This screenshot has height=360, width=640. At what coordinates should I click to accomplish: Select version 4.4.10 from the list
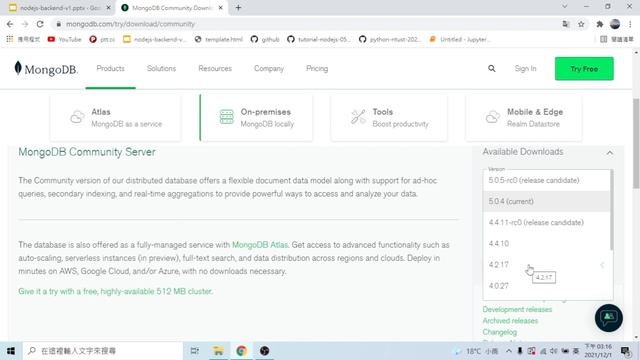point(546,244)
